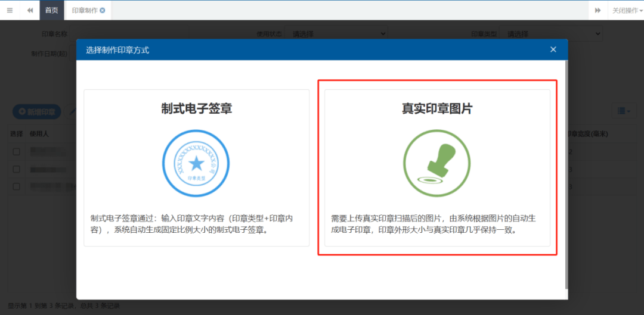644x315 pixels.
Task: Click the 新增印章 button
Action: coord(37,111)
